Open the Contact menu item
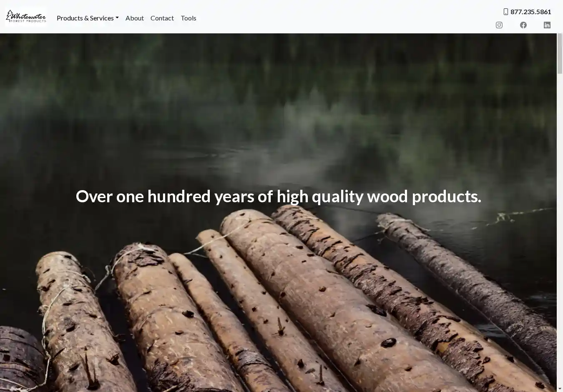The width and height of the screenshot is (563, 392). 162,18
